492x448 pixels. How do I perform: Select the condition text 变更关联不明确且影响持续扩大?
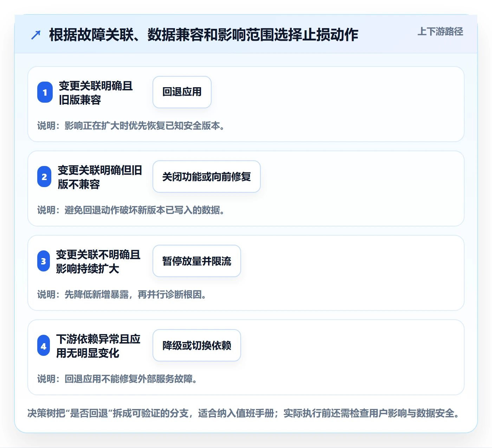click(98, 261)
